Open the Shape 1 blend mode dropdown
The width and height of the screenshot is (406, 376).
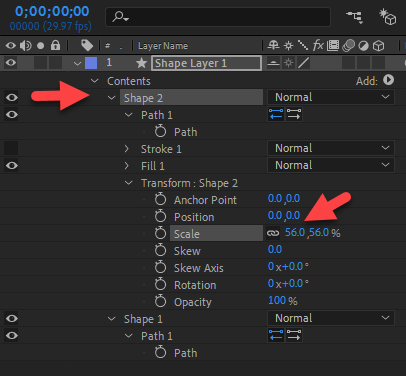331,318
